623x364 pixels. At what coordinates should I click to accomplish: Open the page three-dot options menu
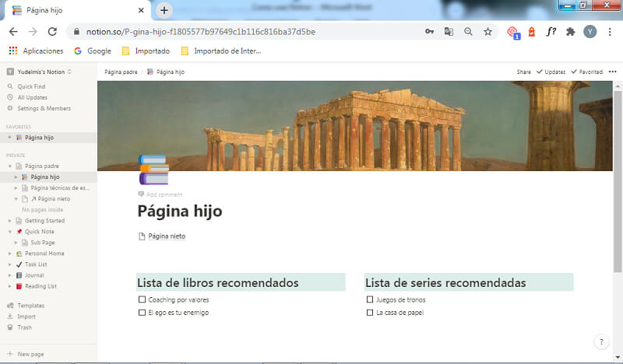(x=613, y=72)
